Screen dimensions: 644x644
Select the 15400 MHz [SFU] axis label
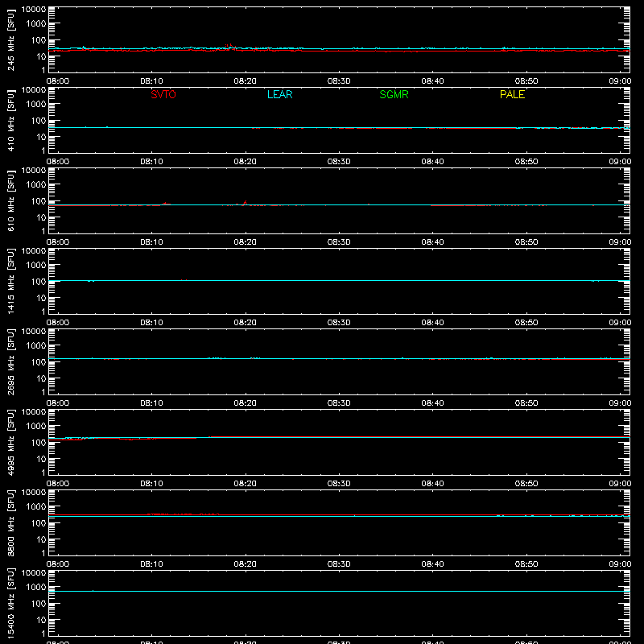pyautogui.click(x=10, y=603)
